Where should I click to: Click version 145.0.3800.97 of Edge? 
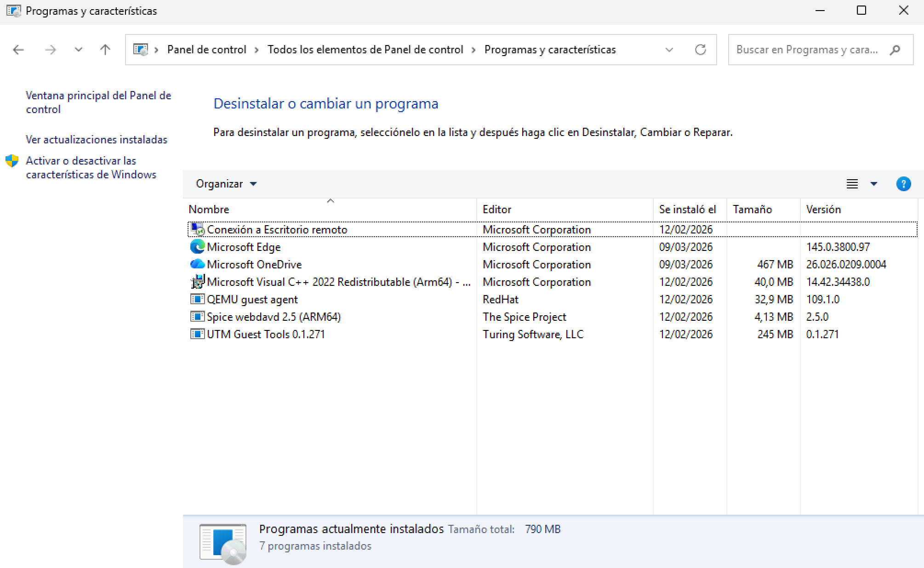[x=838, y=247]
